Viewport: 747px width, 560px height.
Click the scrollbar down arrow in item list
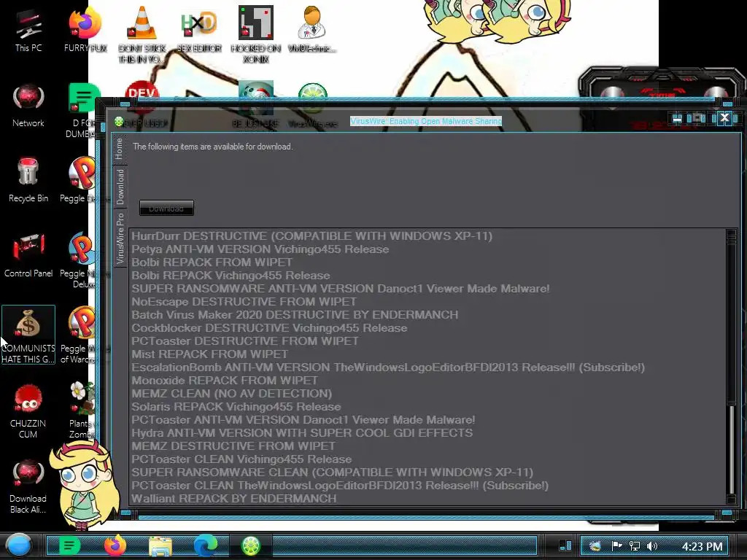click(x=731, y=499)
